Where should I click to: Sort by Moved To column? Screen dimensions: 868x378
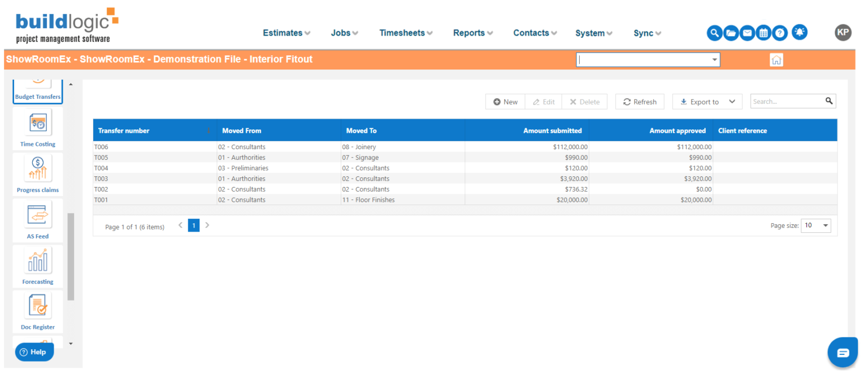[403, 131]
